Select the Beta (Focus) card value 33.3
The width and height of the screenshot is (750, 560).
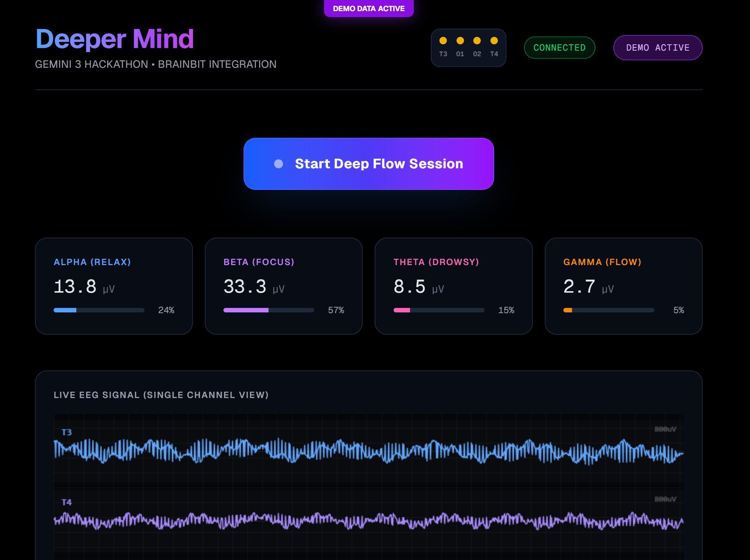point(245,287)
